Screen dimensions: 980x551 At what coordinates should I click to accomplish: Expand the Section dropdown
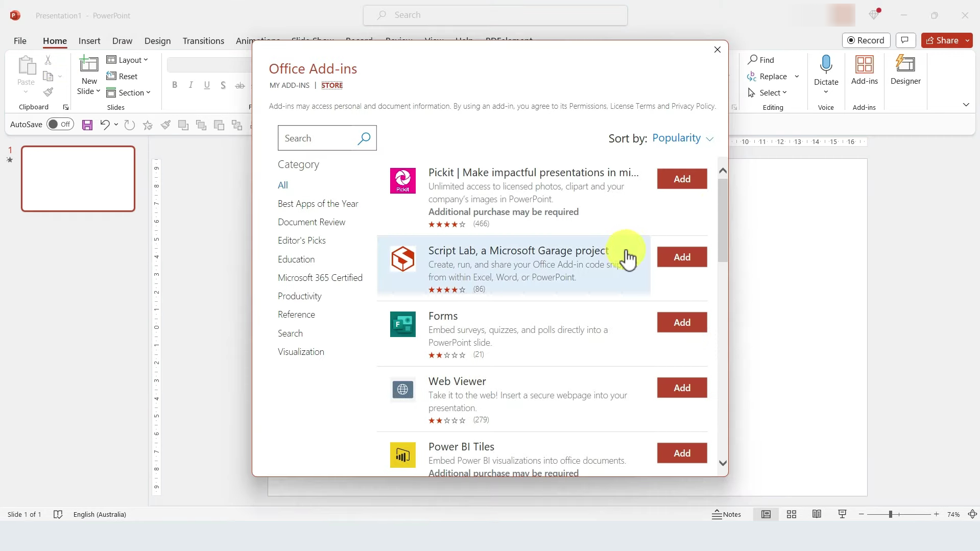click(128, 92)
